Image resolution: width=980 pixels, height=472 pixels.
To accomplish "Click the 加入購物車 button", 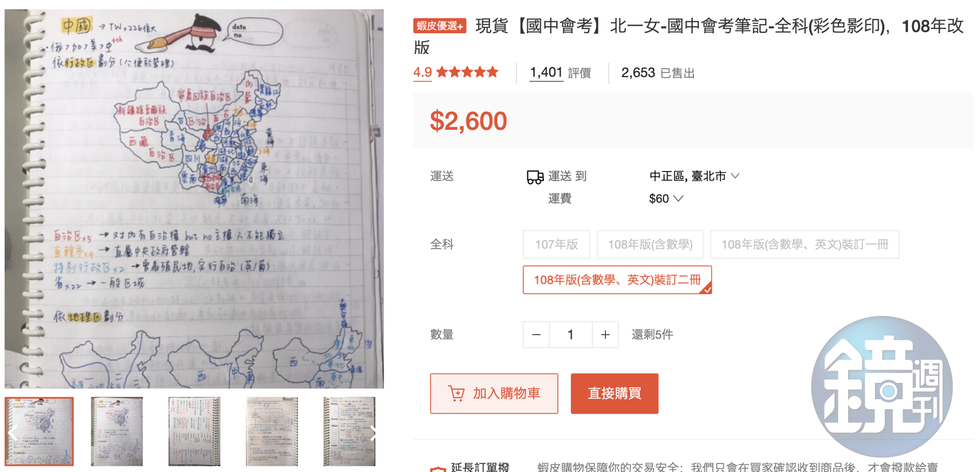I will [494, 394].
